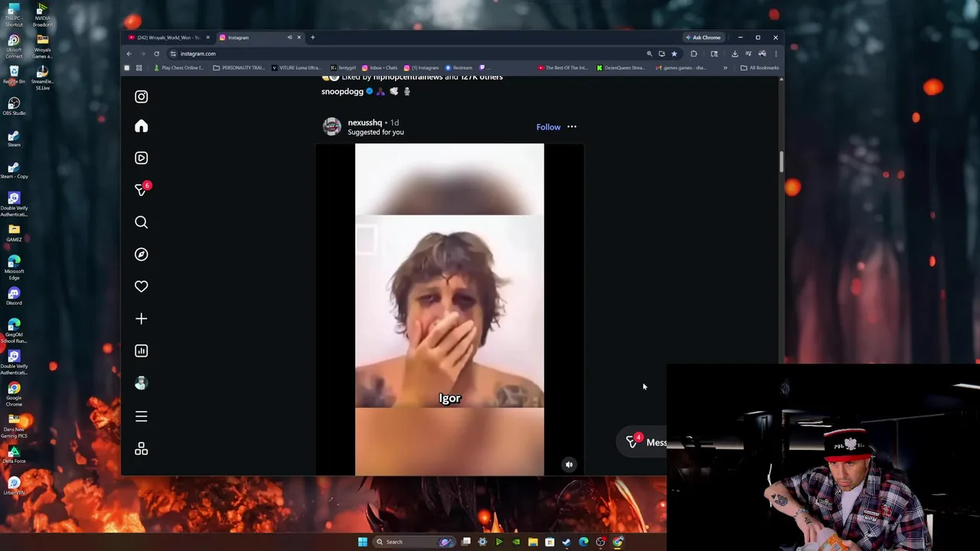Screen dimensions: 980x551
Task: Open Task View on taskbar
Action: 465,542
